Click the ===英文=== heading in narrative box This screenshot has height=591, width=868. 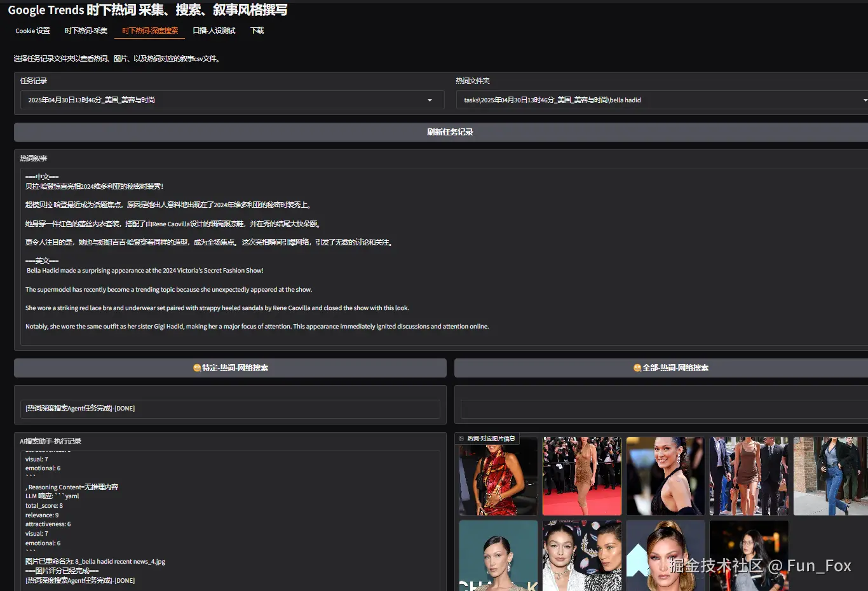click(x=42, y=261)
